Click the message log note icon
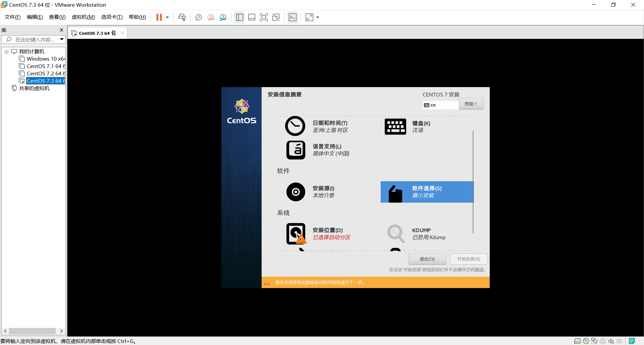Screen dimensions: 644x345 tap(632, 341)
